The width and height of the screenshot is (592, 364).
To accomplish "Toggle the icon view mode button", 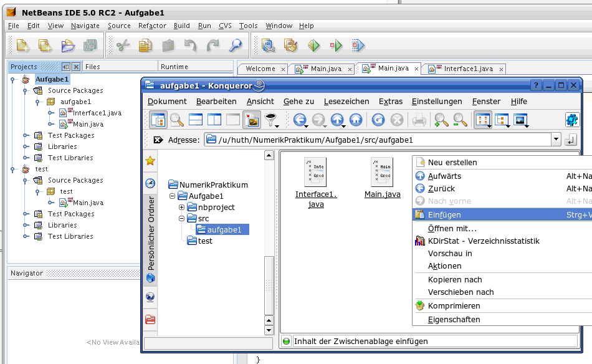I will [482, 120].
